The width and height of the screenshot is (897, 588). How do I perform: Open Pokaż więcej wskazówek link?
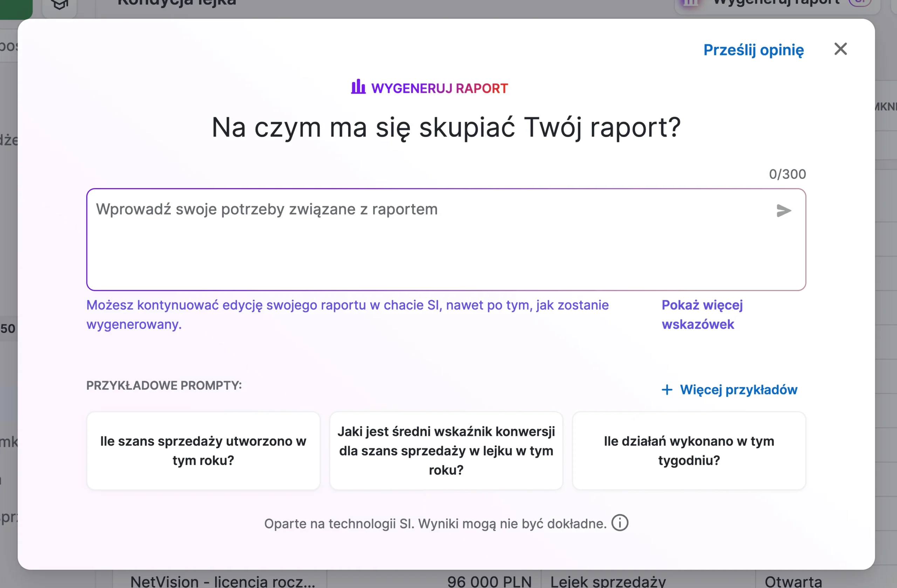[x=702, y=314]
